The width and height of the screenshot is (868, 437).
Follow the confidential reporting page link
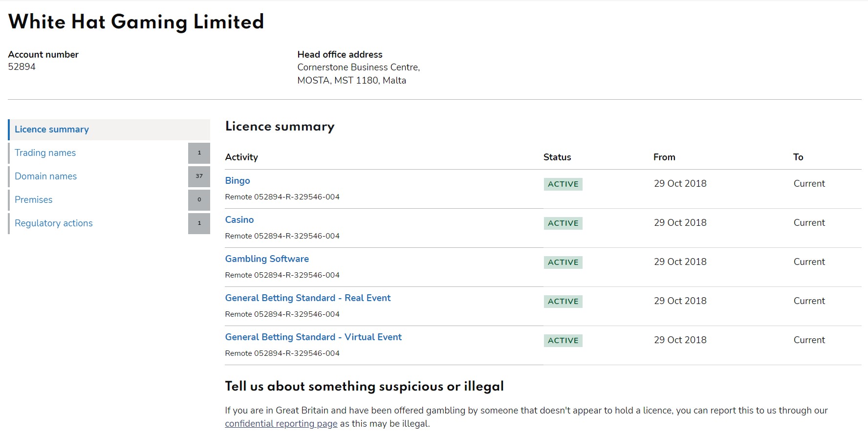tap(281, 424)
